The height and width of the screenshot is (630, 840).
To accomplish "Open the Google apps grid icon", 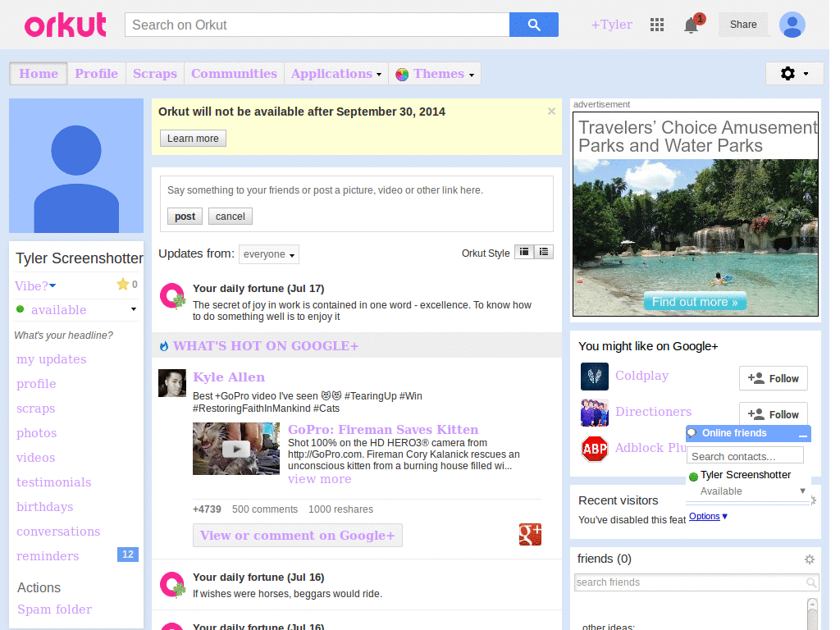I will pyautogui.click(x=657, y=25).
